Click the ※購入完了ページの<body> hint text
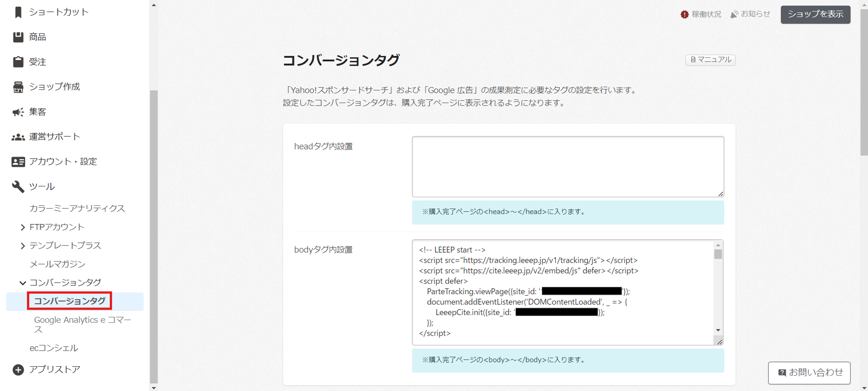Screen dimensions: 868x391 [504, 360]
